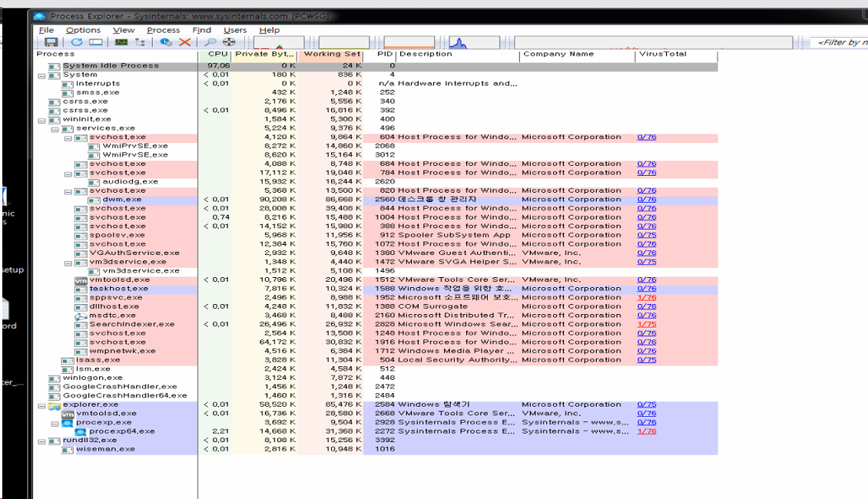The height and width of the screenshot is (499, 868).
Task: Collapse svchost.exe node above dwm.exe
Action: point(68,191)
